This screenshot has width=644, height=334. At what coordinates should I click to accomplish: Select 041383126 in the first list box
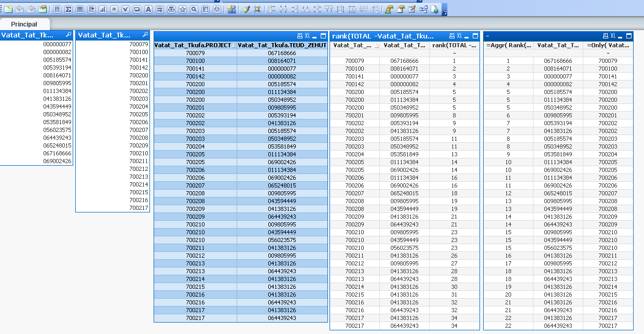tap(57, 99)
